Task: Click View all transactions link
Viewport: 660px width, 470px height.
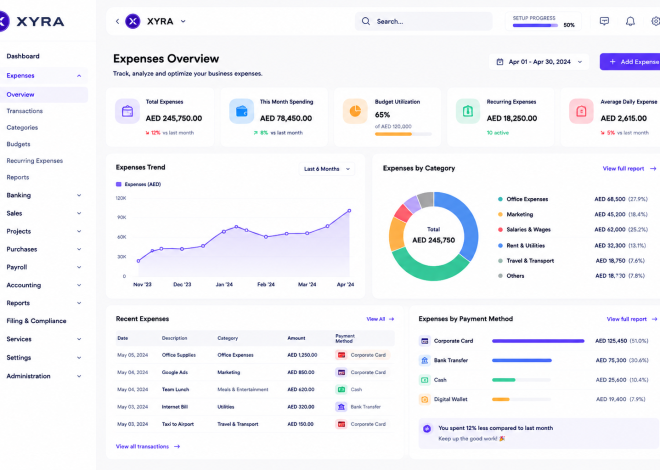Action: click(148, 446)
